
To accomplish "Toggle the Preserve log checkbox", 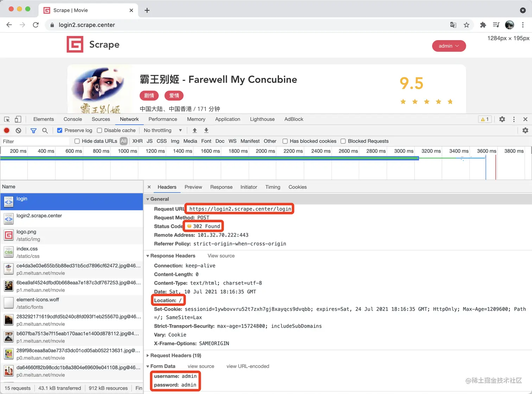I will (60, 130).
